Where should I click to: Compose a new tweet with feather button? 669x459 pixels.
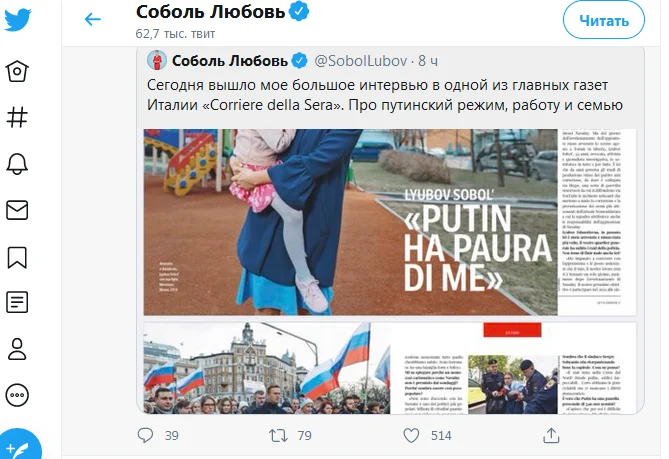tap(19, 446)
